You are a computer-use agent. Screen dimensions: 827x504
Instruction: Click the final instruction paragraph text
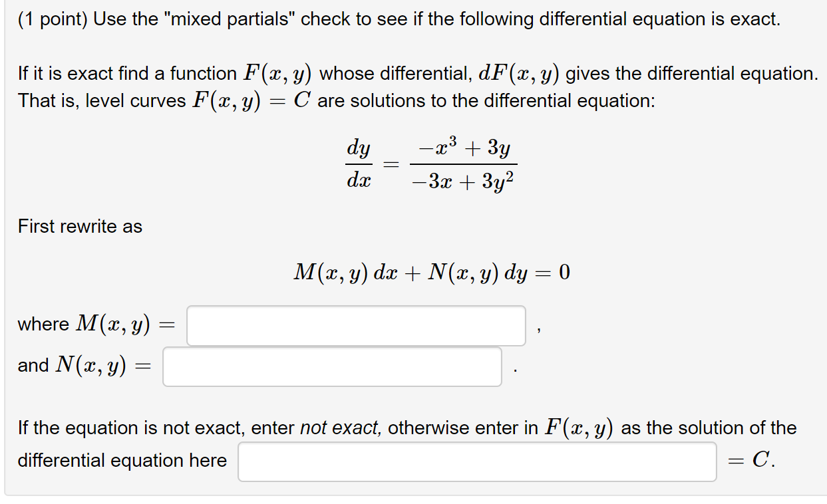[406, 428]
